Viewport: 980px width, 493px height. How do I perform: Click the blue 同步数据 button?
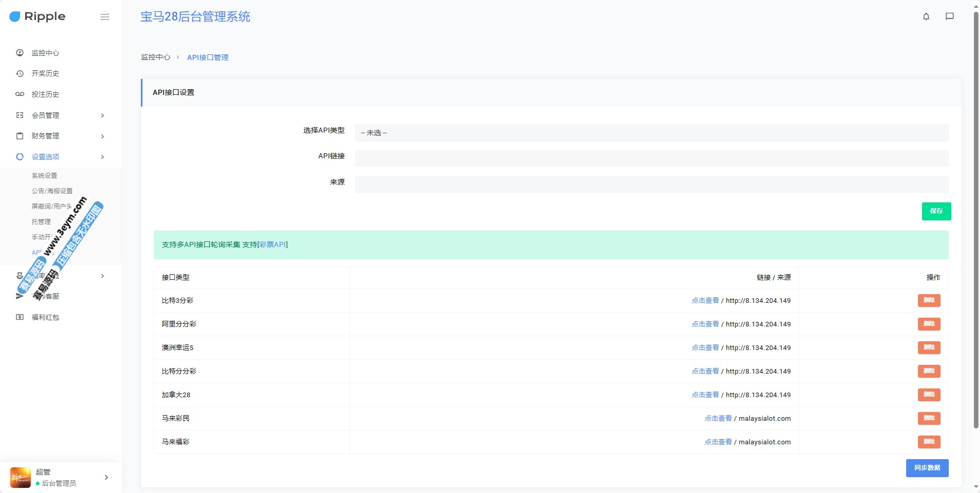click(927, 468)
